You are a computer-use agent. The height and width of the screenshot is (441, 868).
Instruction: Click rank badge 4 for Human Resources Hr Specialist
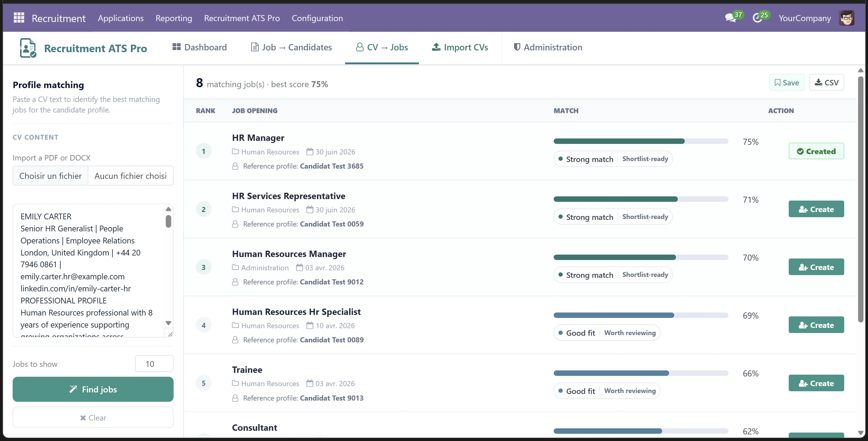[203, 325]
